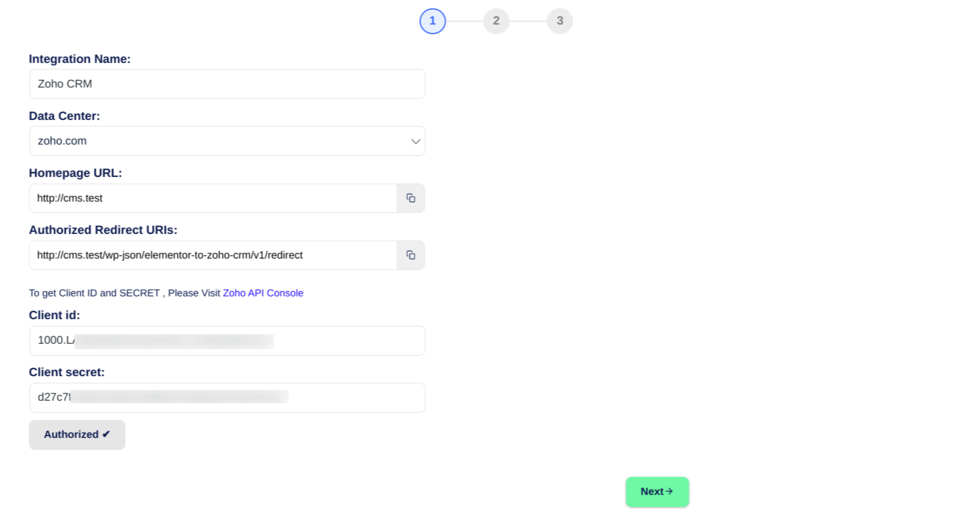
Task: Open the Zoho API Console link
Action: point(263,293)
